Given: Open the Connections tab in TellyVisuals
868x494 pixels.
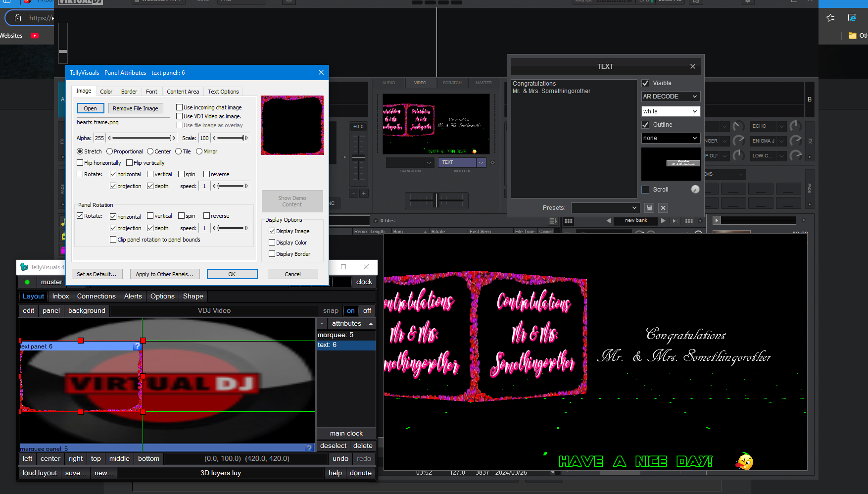Looking at the screenshot, I should (x=96, y=296).
